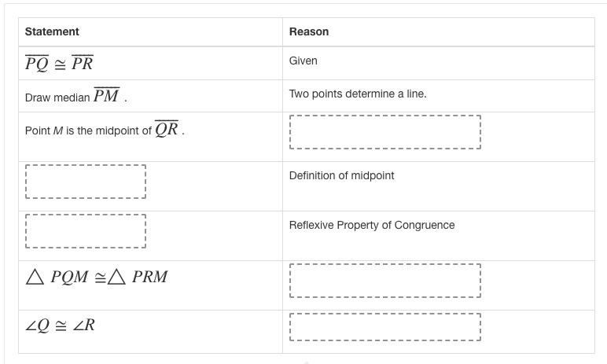This screenshot has width=607, height=364.
Task: Click the Definition of midpoint reason
Action: click(x=341, y=175)
